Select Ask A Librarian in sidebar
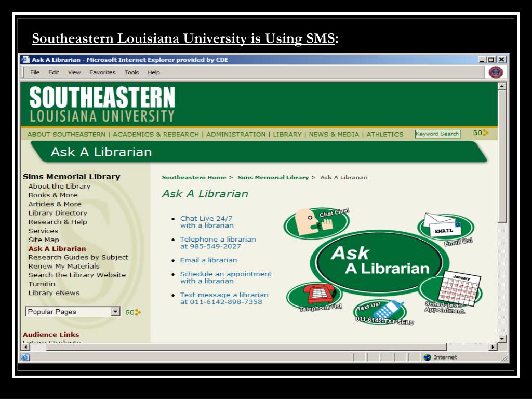This screenshot has height=399, width=532. point(57,248)
